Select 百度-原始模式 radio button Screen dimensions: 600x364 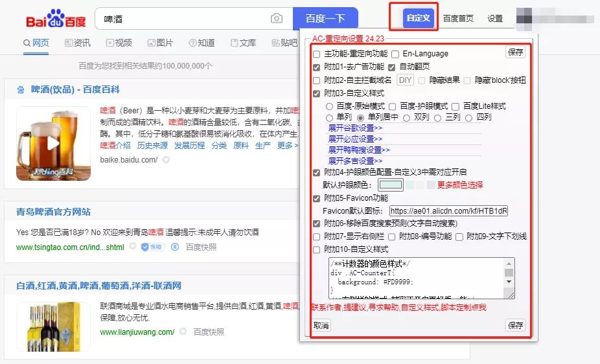(329, 106)
